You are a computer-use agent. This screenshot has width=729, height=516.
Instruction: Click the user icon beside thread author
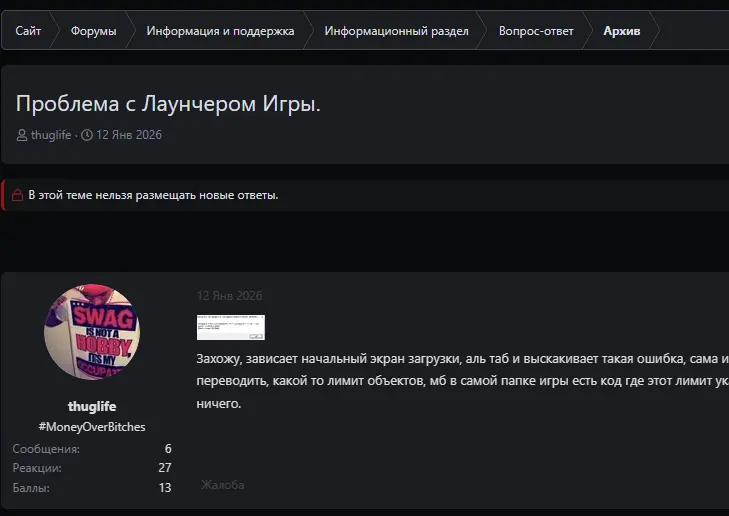[22, 135]
